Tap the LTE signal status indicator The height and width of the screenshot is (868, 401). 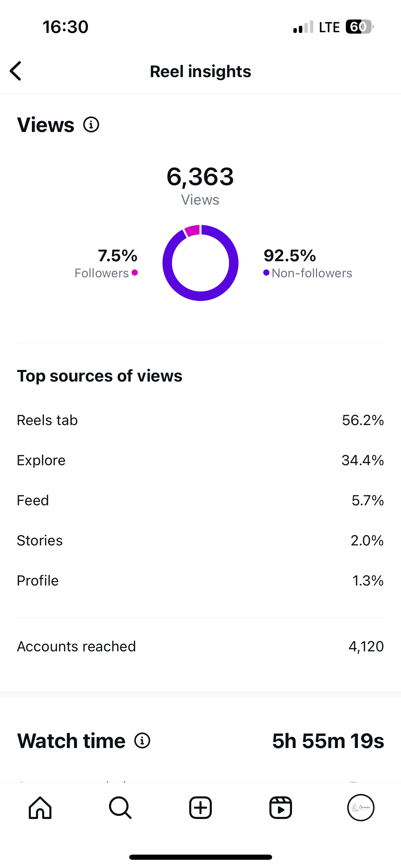[x=329, y=27]
